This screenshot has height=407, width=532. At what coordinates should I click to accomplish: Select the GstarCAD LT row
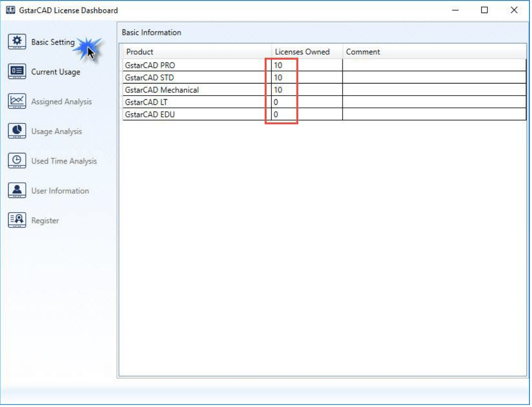pos(324,102)
